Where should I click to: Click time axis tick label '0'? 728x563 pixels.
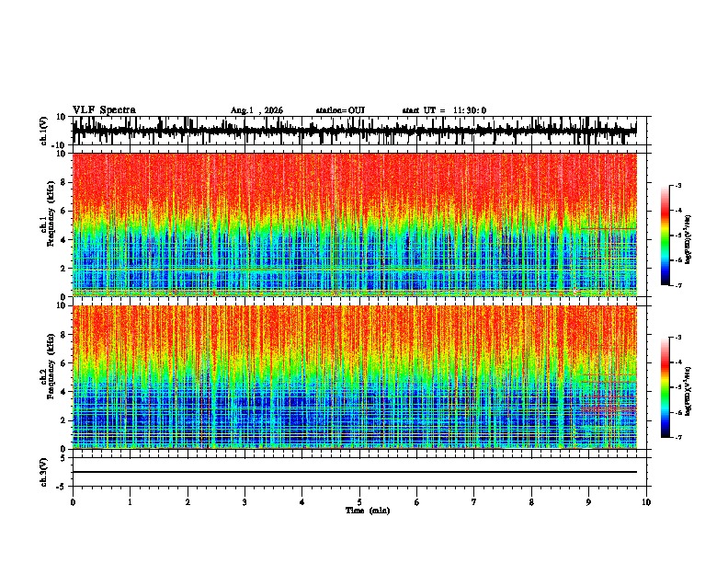tap(73, 502)
